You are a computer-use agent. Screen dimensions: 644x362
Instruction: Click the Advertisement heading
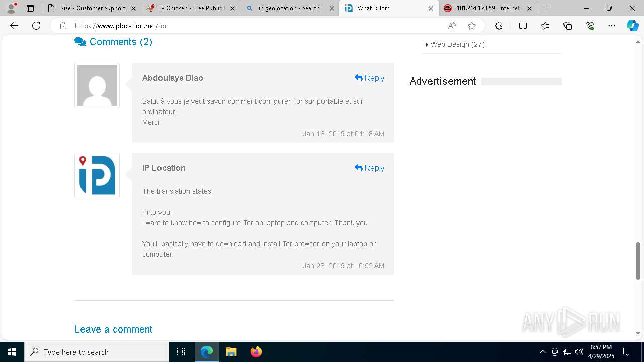click(x=443, y=81)
